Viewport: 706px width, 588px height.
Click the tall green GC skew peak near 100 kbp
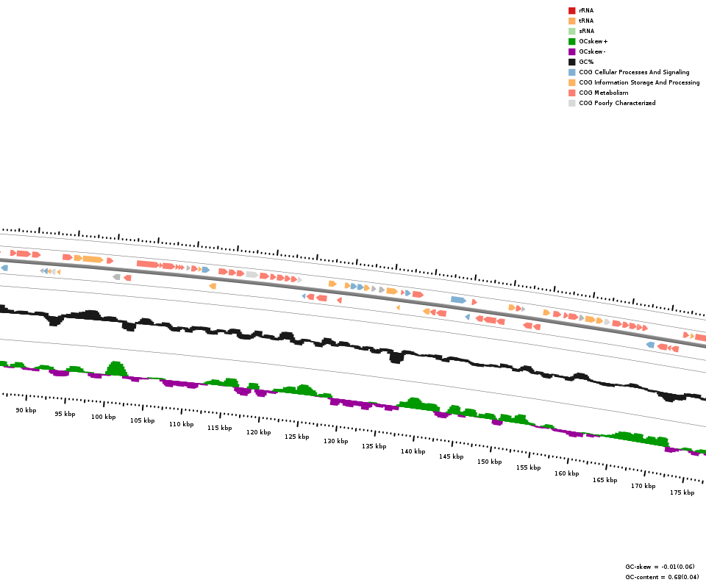point(115,367)
